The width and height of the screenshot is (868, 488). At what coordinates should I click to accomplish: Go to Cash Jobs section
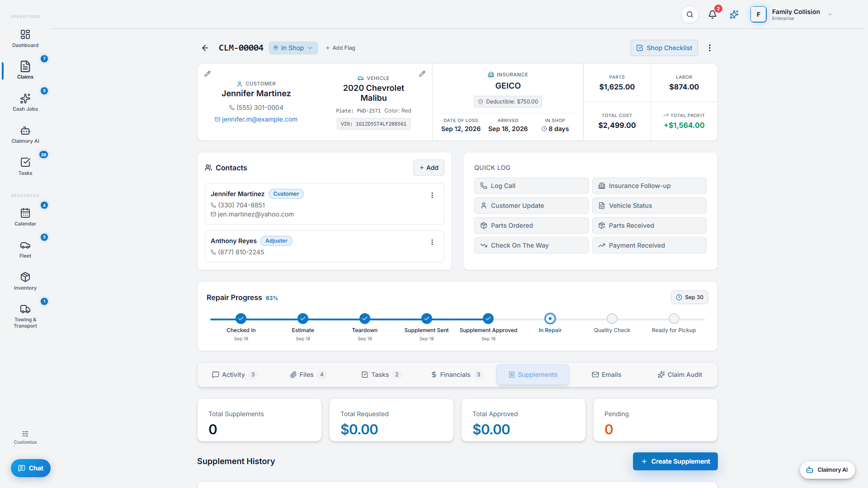pyautogui.click(x=25, y=102)
